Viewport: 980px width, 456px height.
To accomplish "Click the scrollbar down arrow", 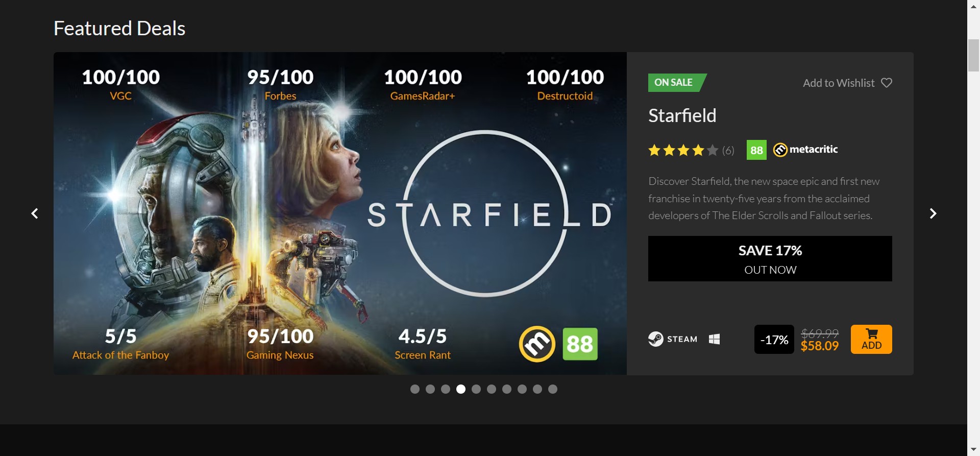I will (973, 450).
